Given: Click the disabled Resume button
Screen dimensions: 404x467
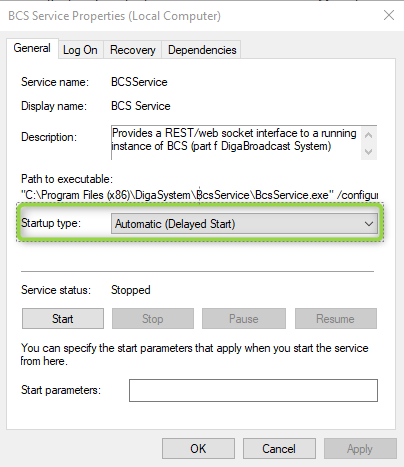Looking at the screenshot, I should tap(336, 319).
